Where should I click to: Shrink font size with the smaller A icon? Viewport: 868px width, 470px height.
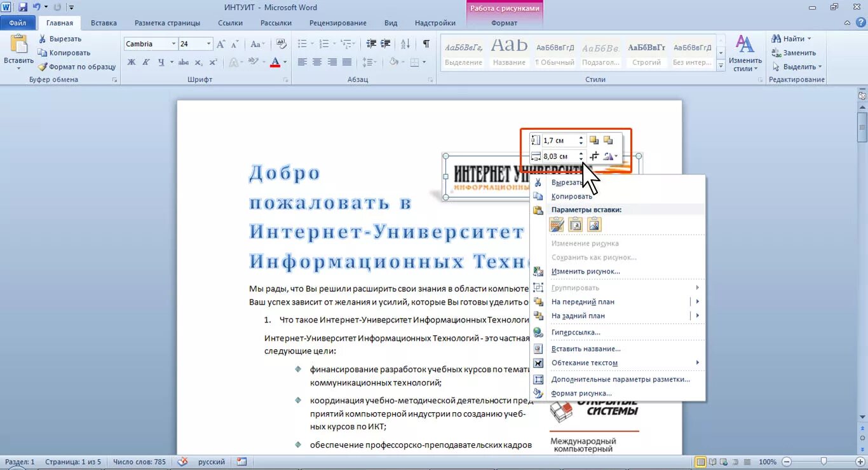(234, 45)
